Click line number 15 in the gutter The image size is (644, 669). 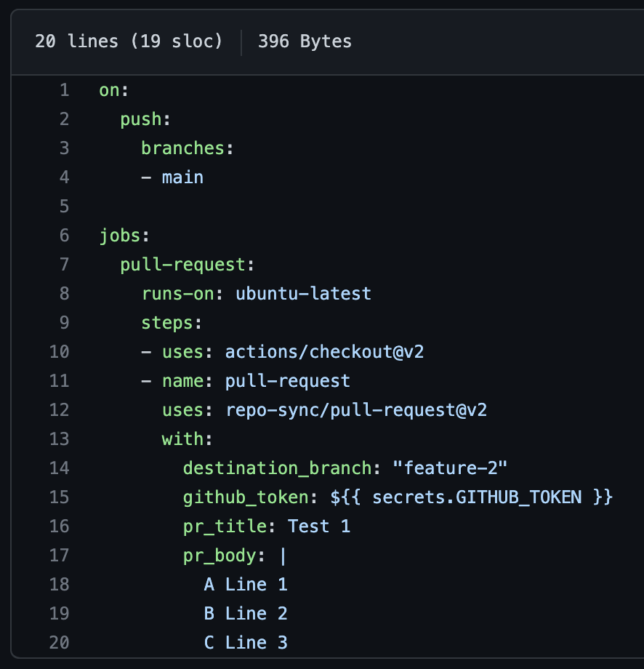(x=60, y=497)
